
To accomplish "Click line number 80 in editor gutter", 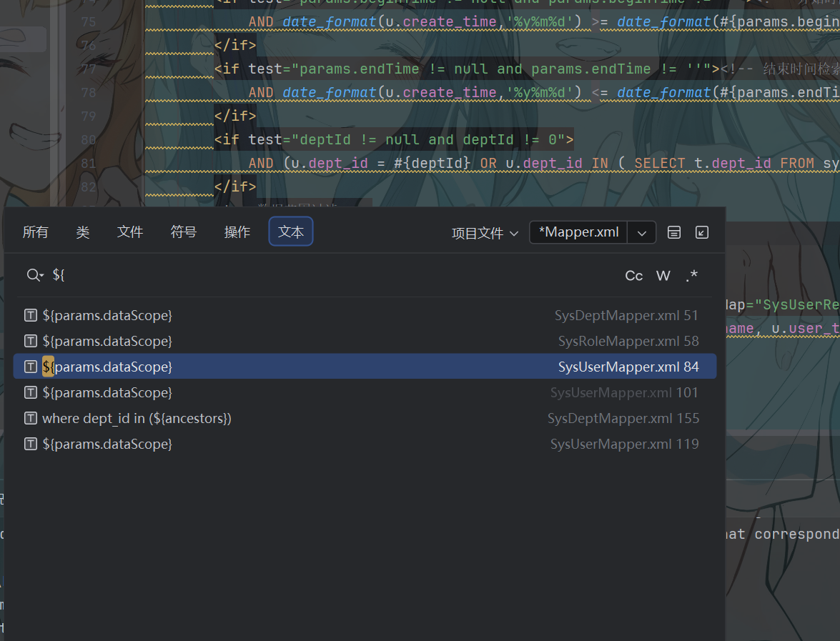I will pyautogui.click(x=89, y=140).
